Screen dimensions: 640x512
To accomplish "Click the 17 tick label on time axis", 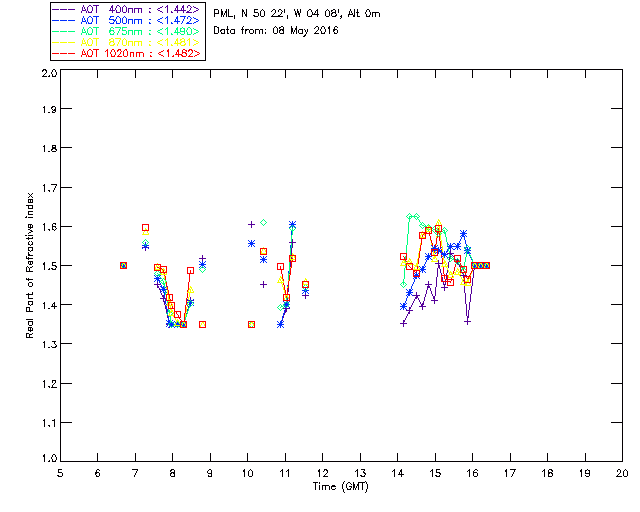I will click(x=510, y=473).
